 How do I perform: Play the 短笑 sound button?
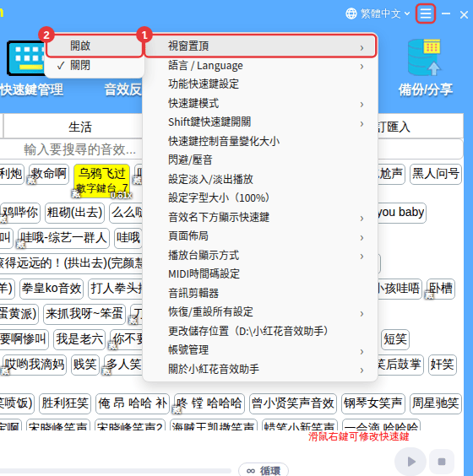[395, 339]
